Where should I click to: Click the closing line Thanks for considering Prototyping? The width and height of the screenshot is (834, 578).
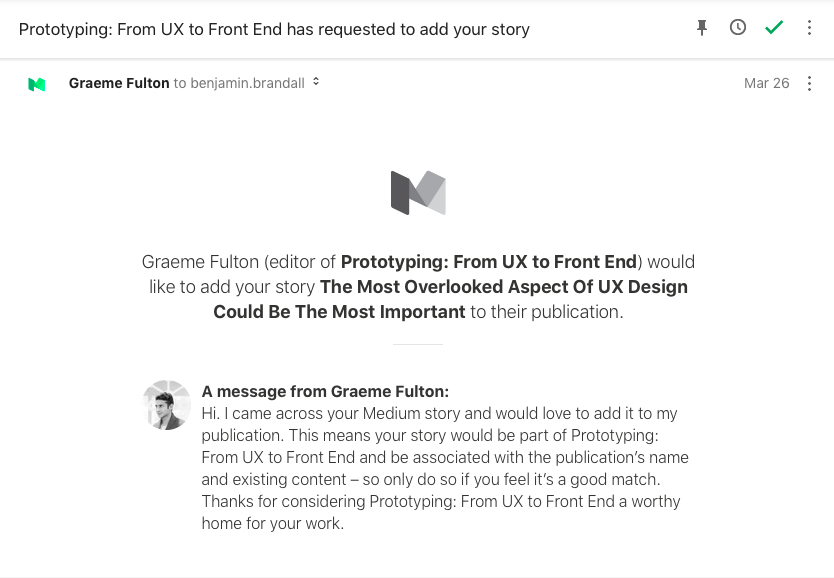click(440, 501)
